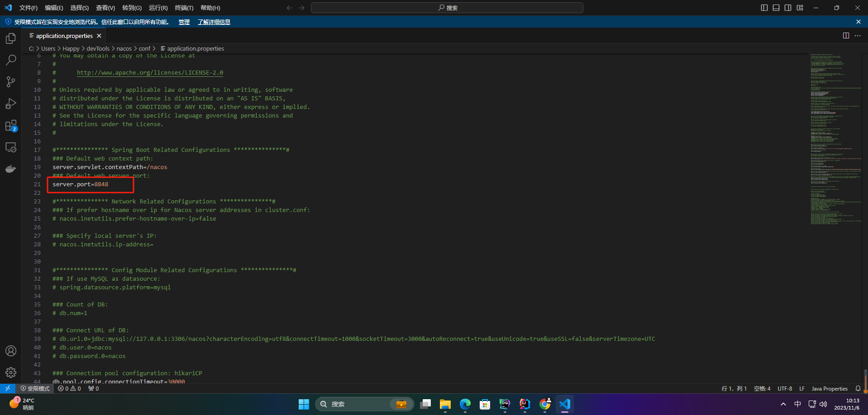Click the remote window status bar icon

8,388
